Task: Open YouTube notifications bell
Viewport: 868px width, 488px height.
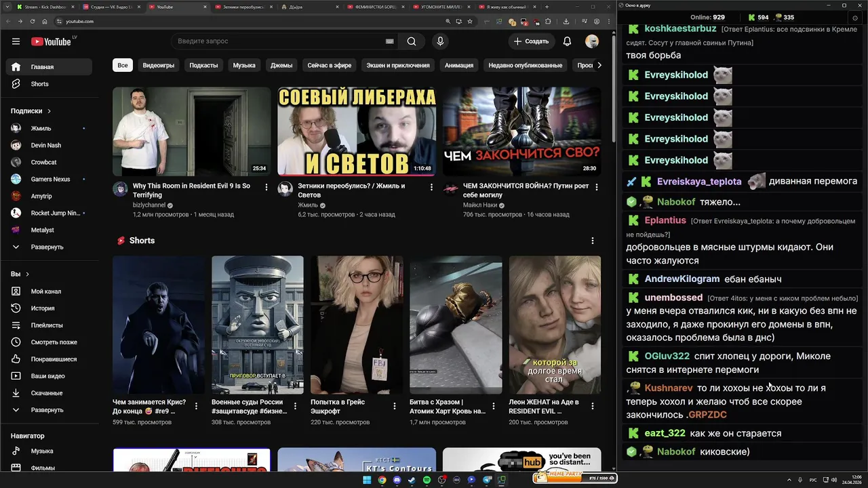Action: (567, 41)
